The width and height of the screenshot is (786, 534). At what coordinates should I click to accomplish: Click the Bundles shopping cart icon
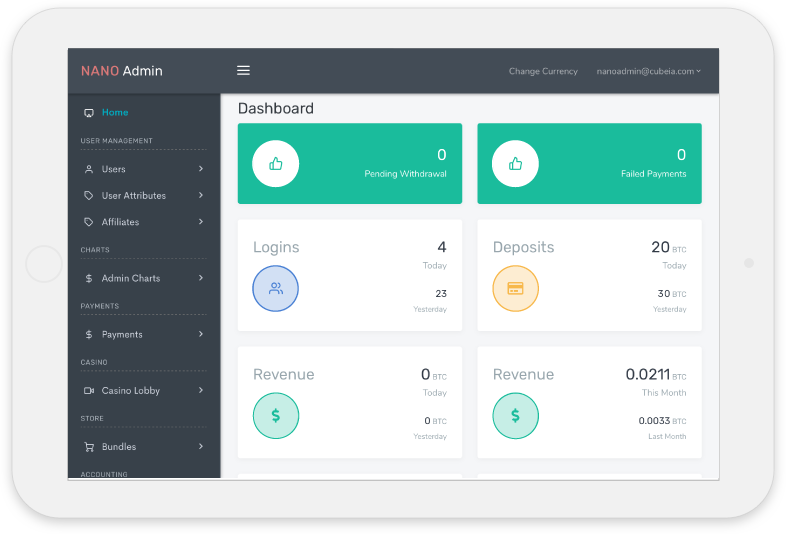(89, 446)
